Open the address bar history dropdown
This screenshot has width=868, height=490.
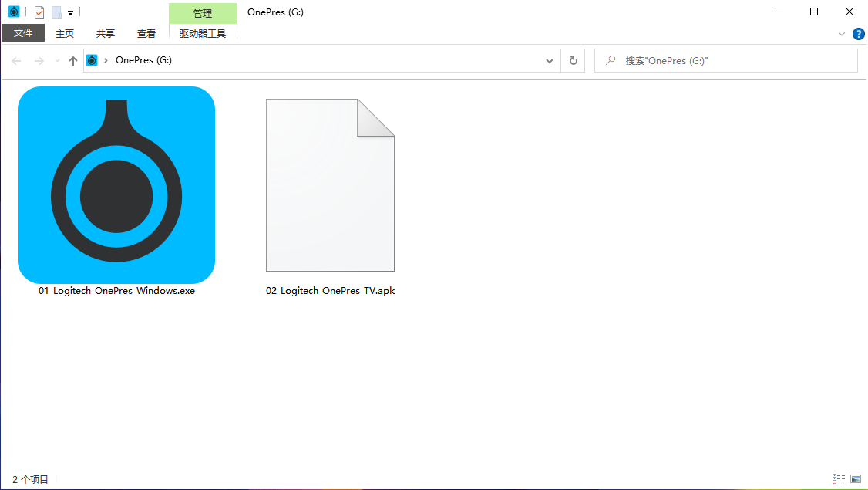click(549, 61)
